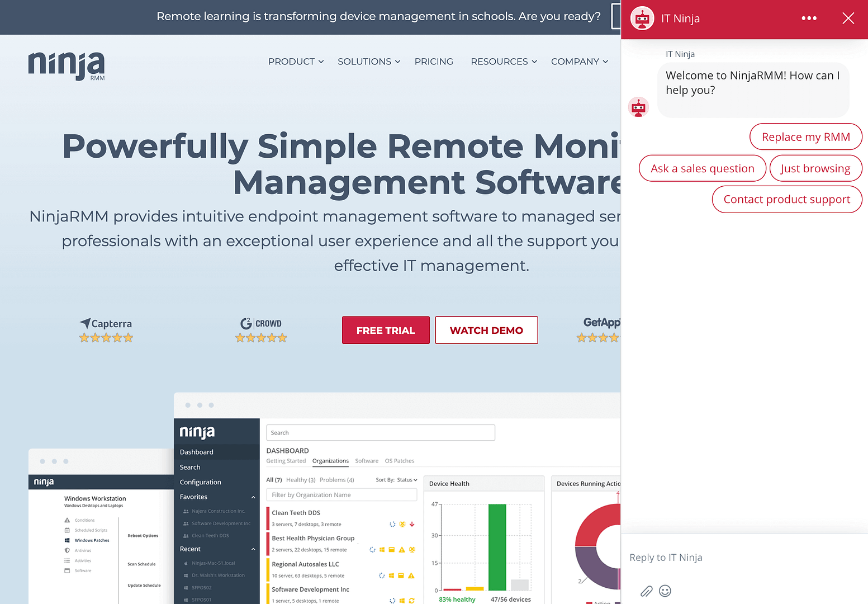
Task: Click the FREE TRIAL button
Action: [386, 330]
